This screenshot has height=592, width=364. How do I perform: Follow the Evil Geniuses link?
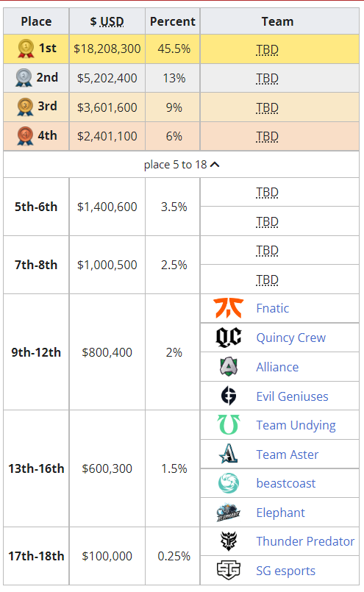point(292,396)
